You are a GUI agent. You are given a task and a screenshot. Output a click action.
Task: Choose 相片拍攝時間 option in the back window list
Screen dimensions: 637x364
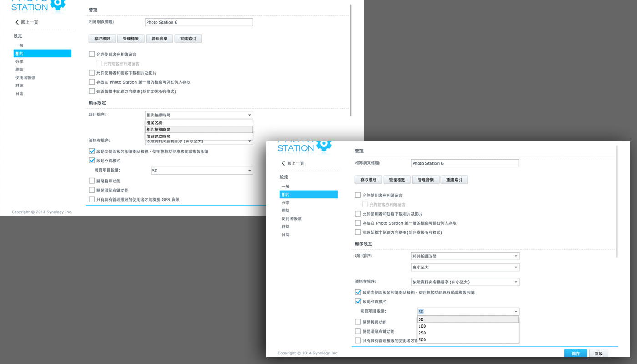tap(199, 130)
